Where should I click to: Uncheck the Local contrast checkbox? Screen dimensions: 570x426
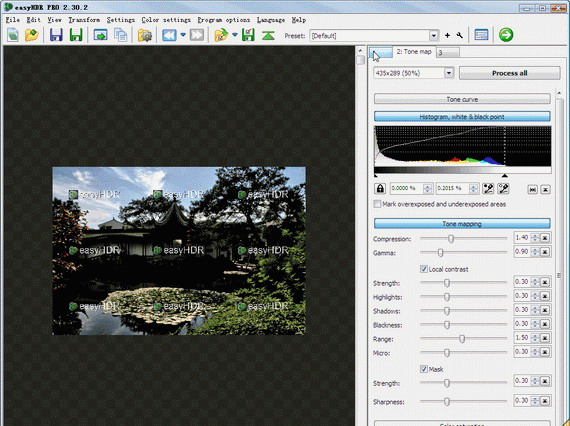coord(424,269)
